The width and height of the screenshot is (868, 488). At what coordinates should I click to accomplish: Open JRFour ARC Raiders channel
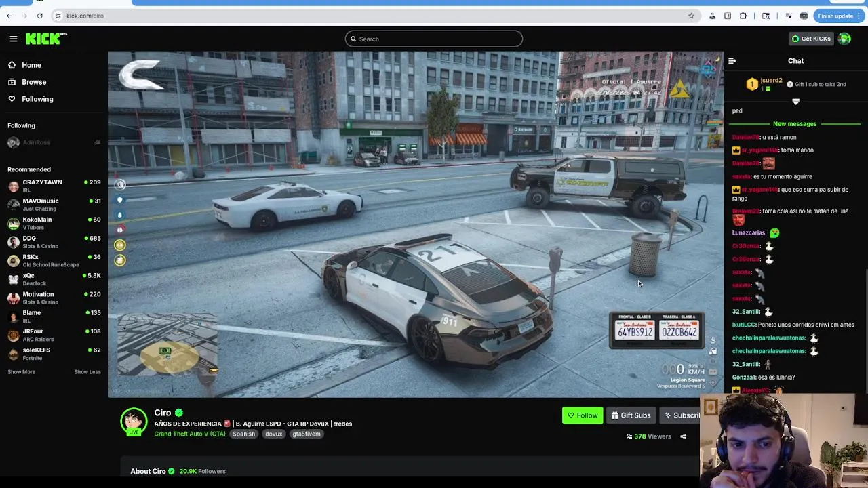pyautogui.click(x=54, y=335)
